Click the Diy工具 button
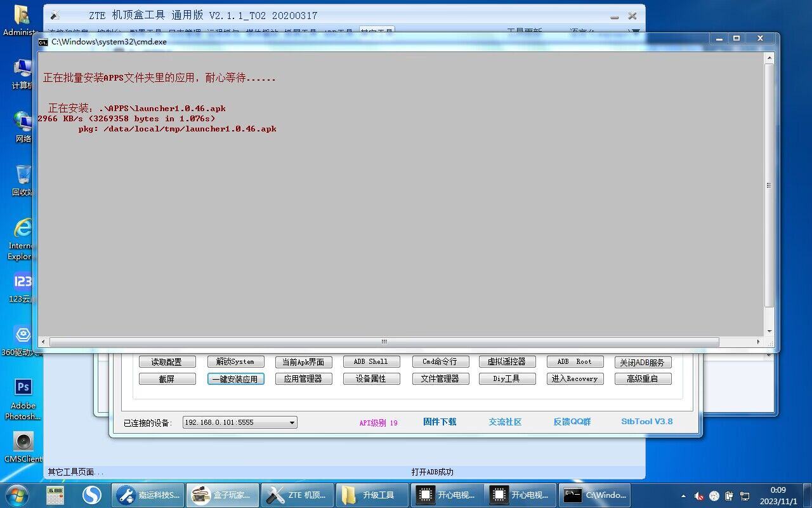 point(507,378)
